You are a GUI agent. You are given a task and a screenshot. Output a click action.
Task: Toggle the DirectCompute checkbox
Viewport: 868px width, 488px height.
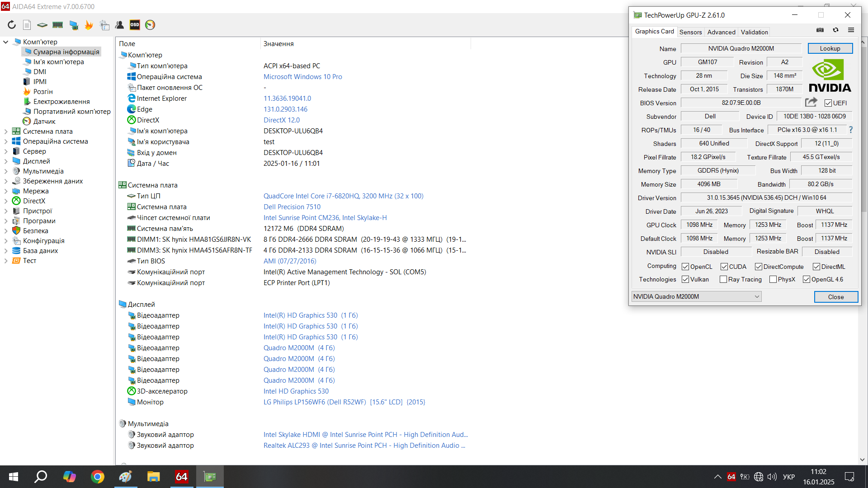pos(759,267)
